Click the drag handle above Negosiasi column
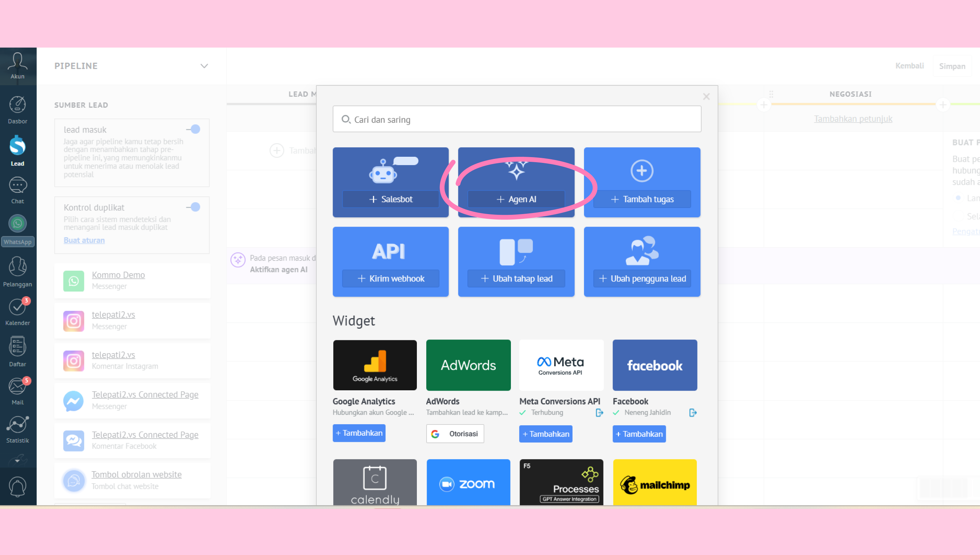Screen dimensions: 980x555 point(771,94)
